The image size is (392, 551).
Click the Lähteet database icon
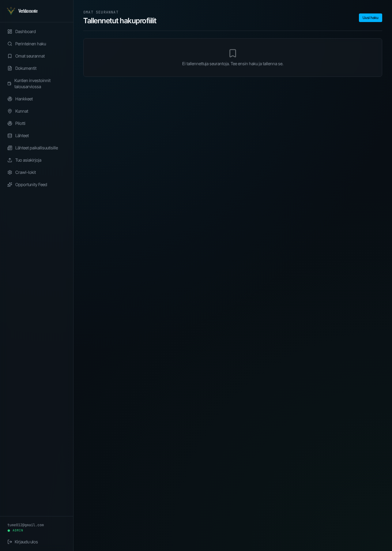point(10,136)
